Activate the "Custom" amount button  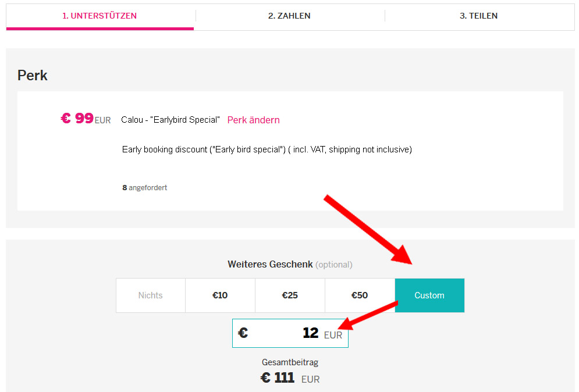(x=429, y=295)
